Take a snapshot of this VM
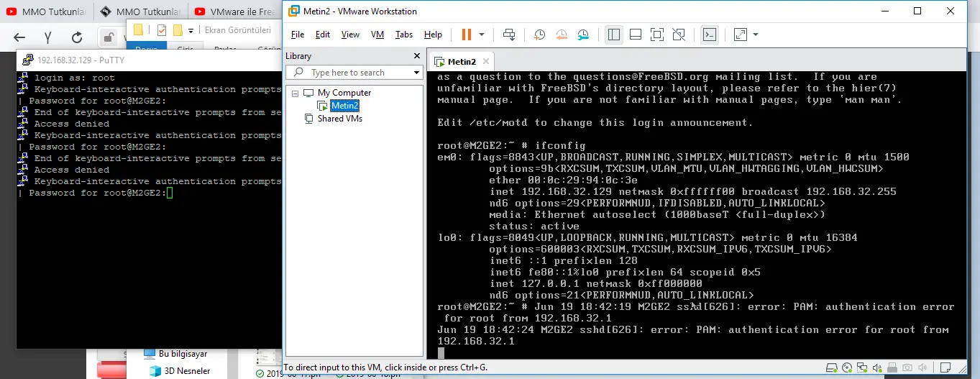Screen dimensions: 980x379 coord(539,35)
